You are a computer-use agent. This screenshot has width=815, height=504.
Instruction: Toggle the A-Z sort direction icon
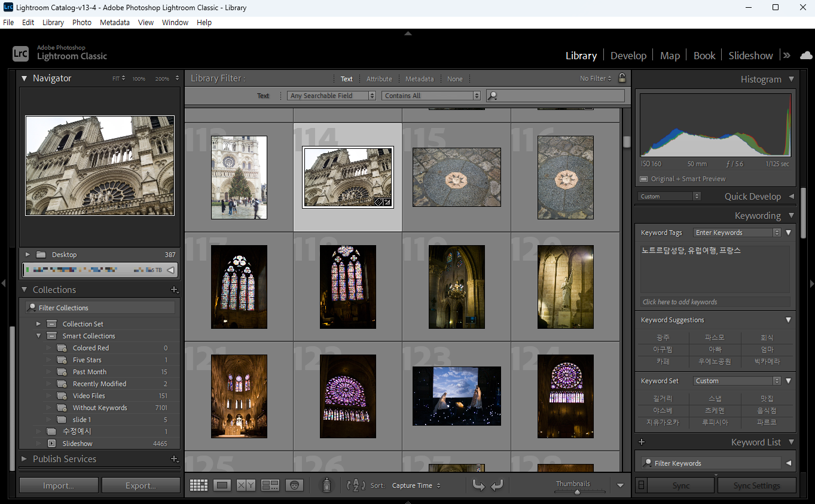coord(356,485)
